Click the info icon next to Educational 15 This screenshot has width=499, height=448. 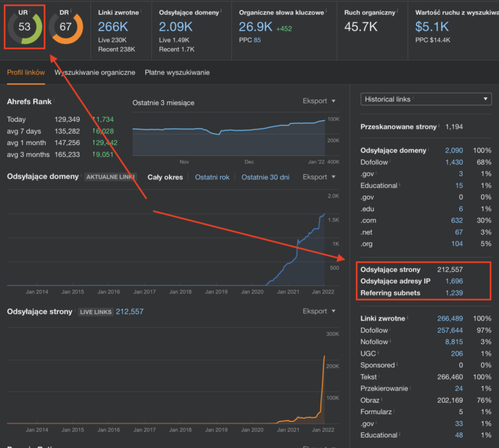click(400, 184)
